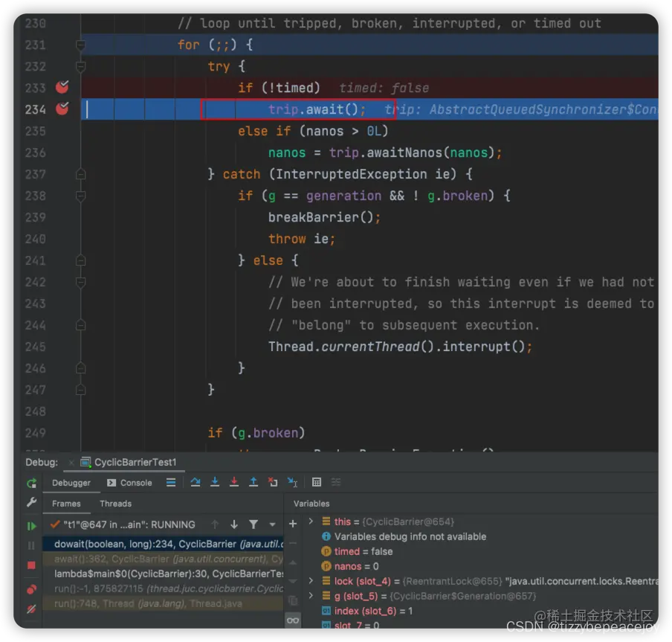
Task: Toggle breakpoint on line 234
Action: coord(62,109)
